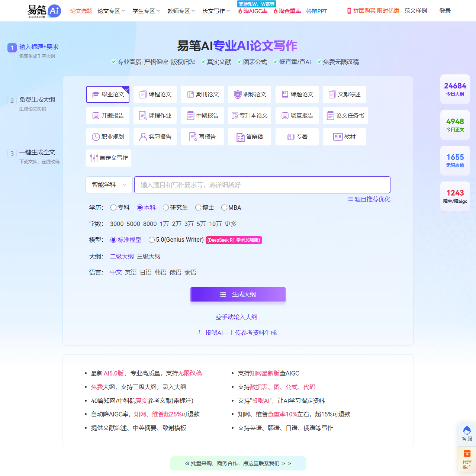This screenshot has height=476, width=476.
Task: Select the 论文任务书 icon
Action: (x=331, y=116)
